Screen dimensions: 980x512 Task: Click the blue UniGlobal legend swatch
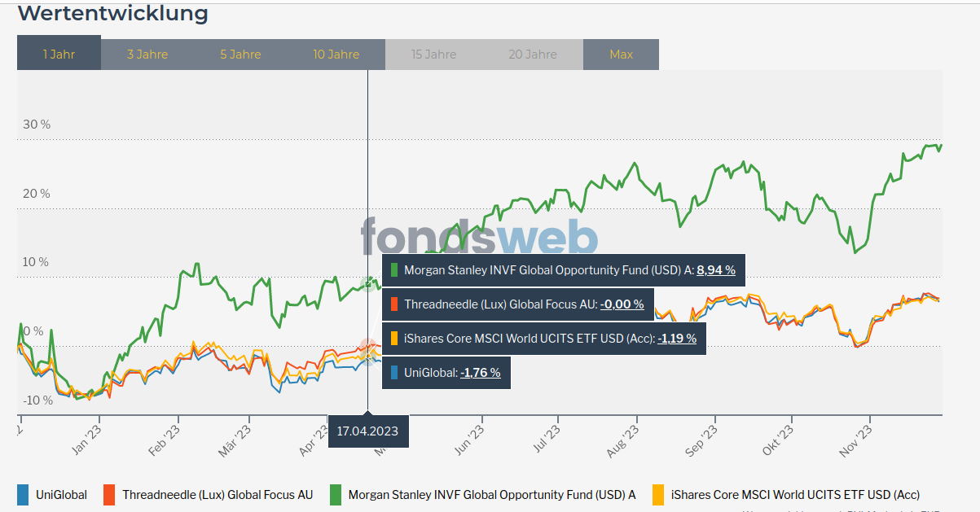[x=23, y=494]
